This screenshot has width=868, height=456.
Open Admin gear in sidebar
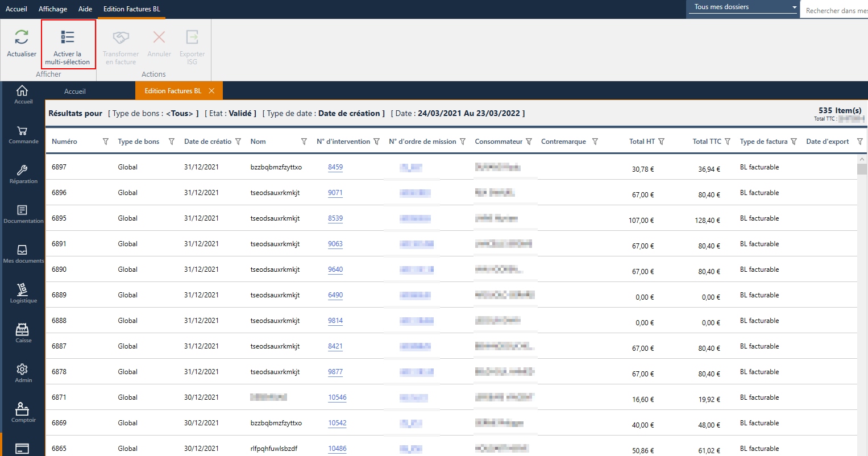pyautogui.click(x=23, y=374)
